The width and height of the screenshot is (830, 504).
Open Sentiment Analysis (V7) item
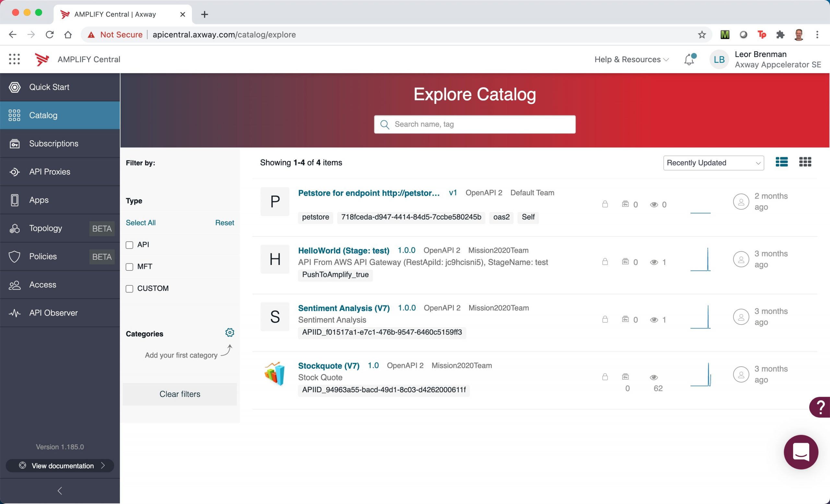click(x=344, y=308)
